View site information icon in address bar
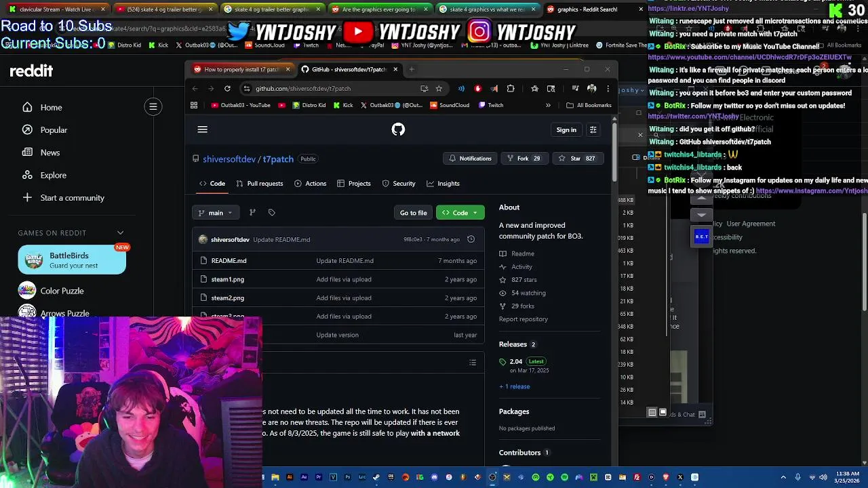The width and height of the screenshot is (868, 488). [247, 88]
